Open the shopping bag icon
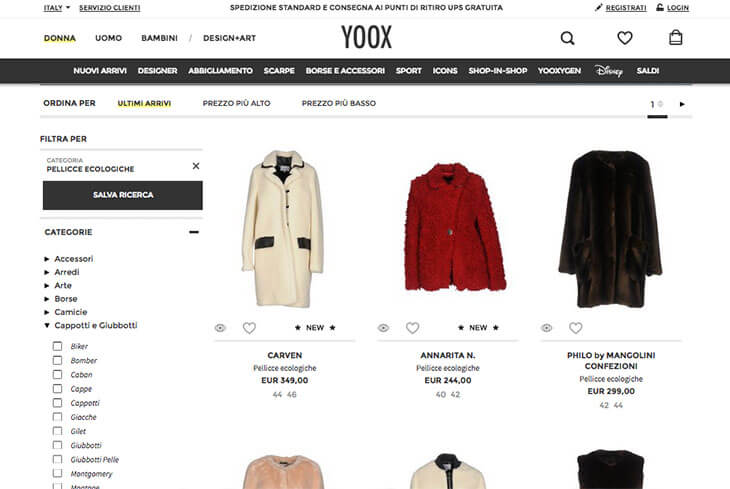This screenshot has width=730, height=489. [676, 37]
